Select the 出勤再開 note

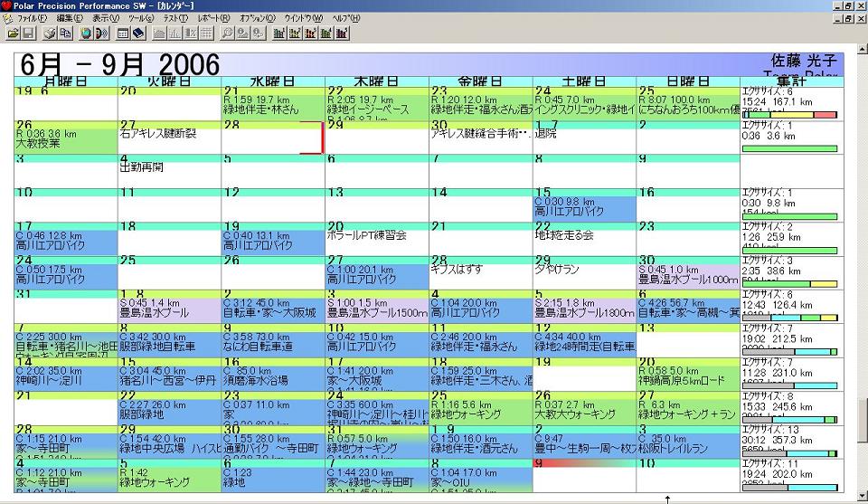pyautogui.click(x=141, y=166)
